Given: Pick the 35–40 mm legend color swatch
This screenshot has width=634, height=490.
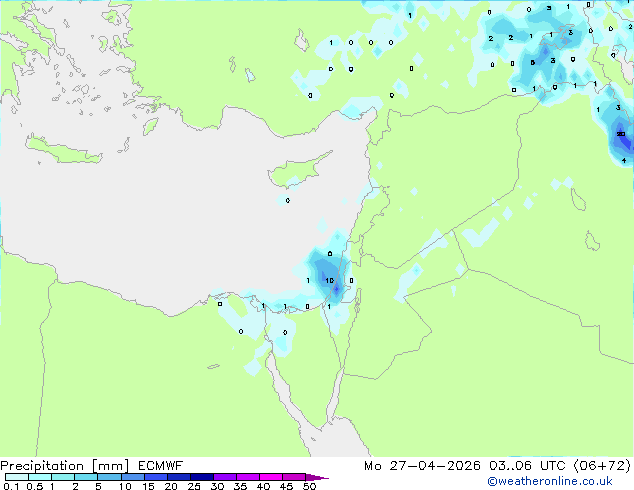Looking at the screenshot, I should click(x=247, y=477).
